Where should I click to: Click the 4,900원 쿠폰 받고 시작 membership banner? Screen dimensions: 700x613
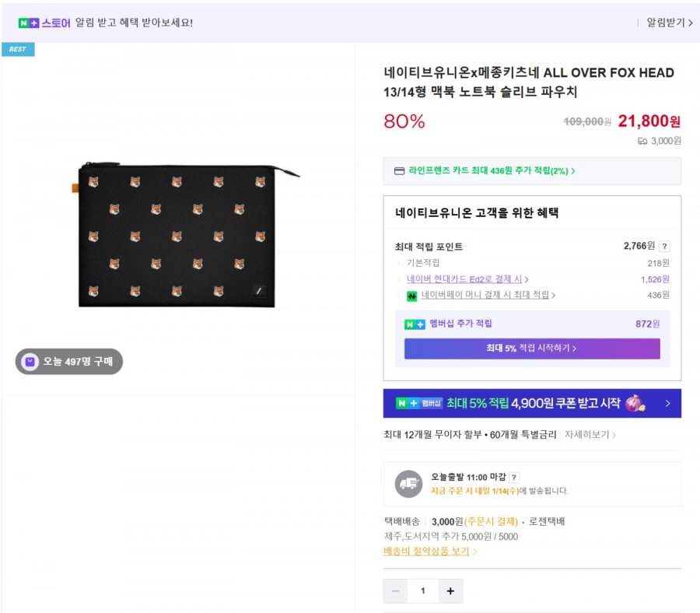pyautogui.click(x=532, y=403)
